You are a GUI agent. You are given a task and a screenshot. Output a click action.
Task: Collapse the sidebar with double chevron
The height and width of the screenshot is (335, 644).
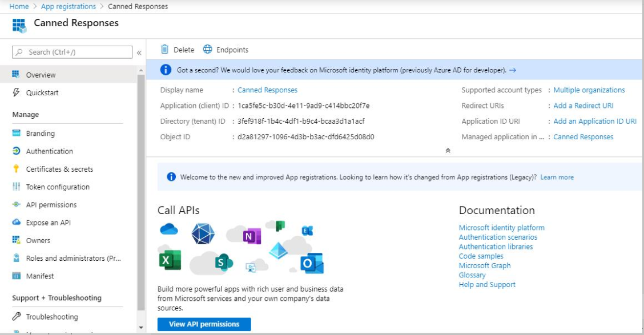[x=139, y=53]
